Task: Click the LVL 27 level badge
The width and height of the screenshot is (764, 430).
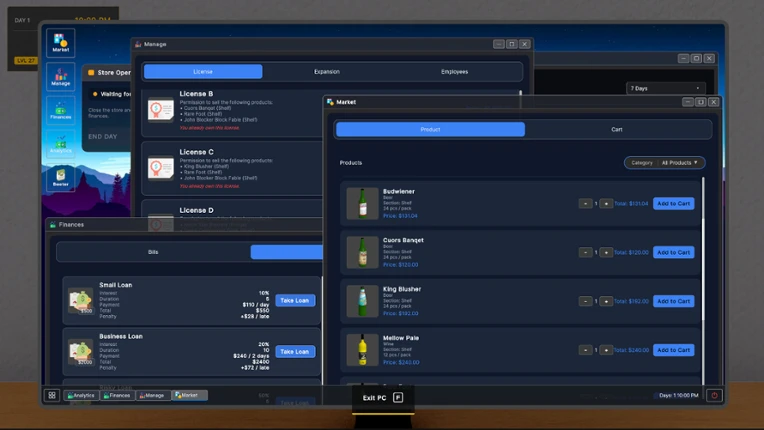Action: coord(26,60)
